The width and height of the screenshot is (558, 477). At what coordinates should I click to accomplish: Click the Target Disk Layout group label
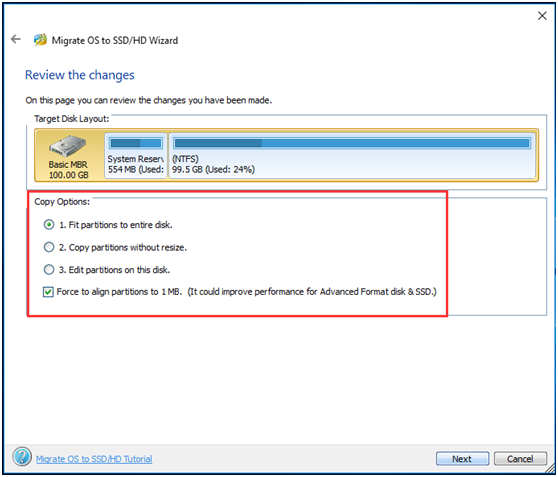(x=72, y=119)
